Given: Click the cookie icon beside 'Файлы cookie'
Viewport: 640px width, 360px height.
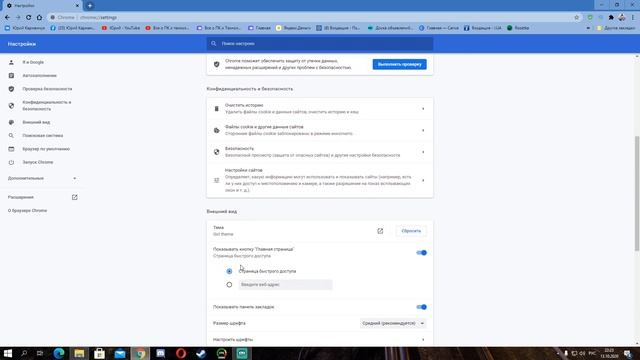Looking at the screenshot, I should 217,130.
